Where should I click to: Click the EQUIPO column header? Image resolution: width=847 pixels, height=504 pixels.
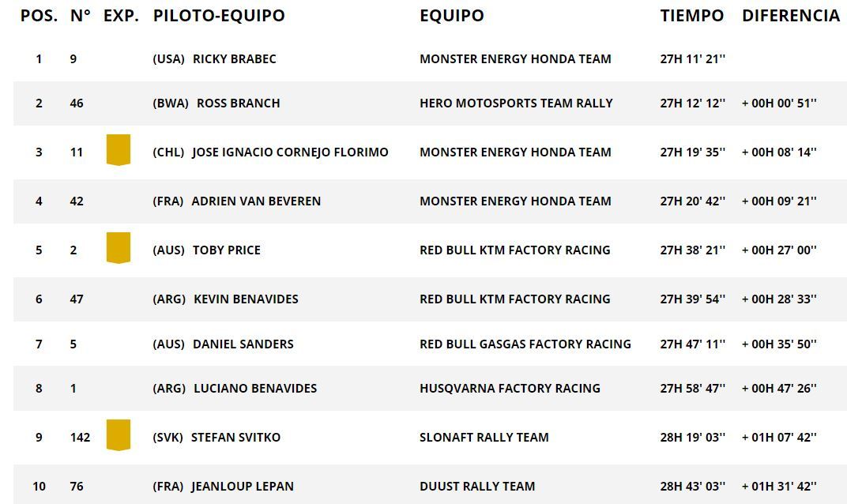(451, 15)
